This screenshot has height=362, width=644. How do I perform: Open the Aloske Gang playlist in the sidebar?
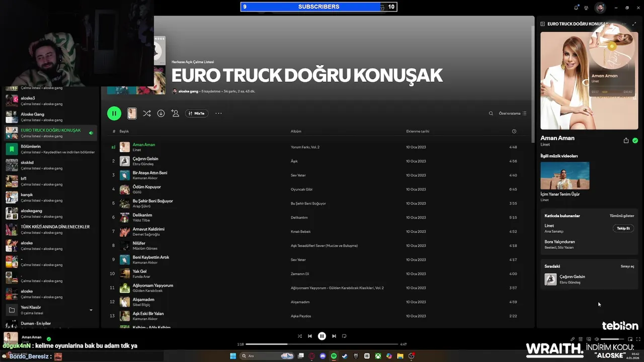coord(49,117)
